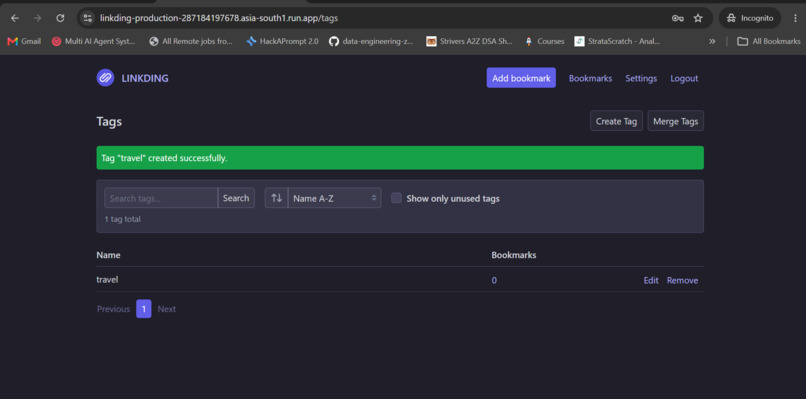Open the Gmail bookmark
Image resolution: width=806 pixels, height=399 pixels.
coord(24,41)
